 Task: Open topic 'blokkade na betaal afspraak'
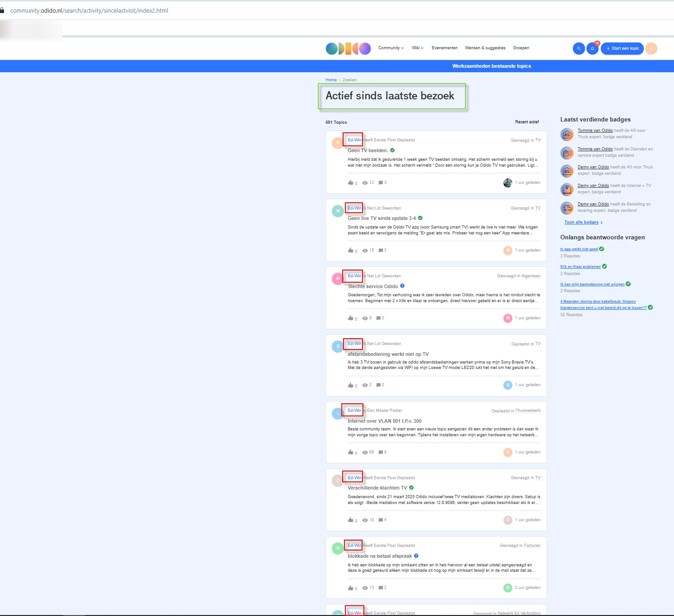click(380, 556)
